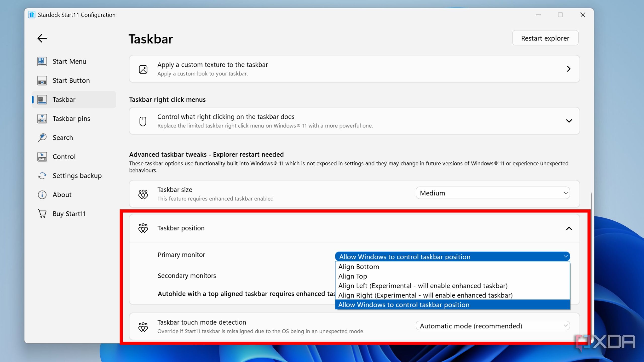Viewport: 644px width, 362px height.
Task: Click the Settings backup sync icon
Action: [42, 176]
